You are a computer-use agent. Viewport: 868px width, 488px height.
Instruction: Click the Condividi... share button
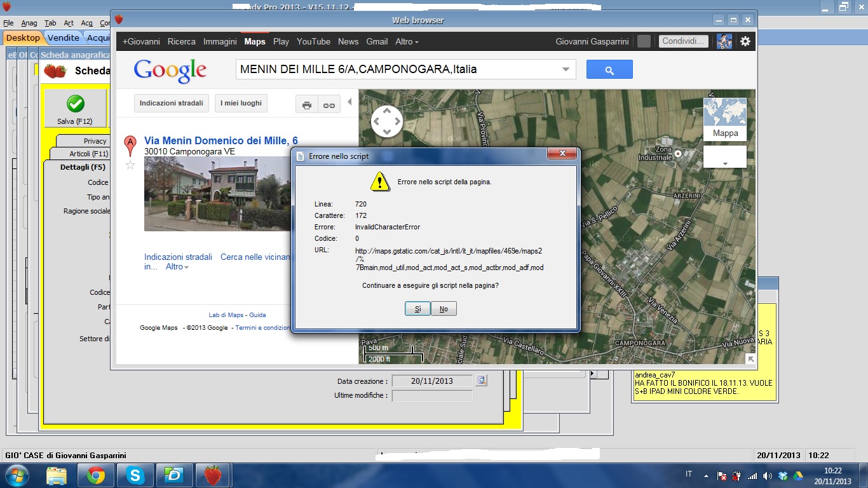click(683, 41)
